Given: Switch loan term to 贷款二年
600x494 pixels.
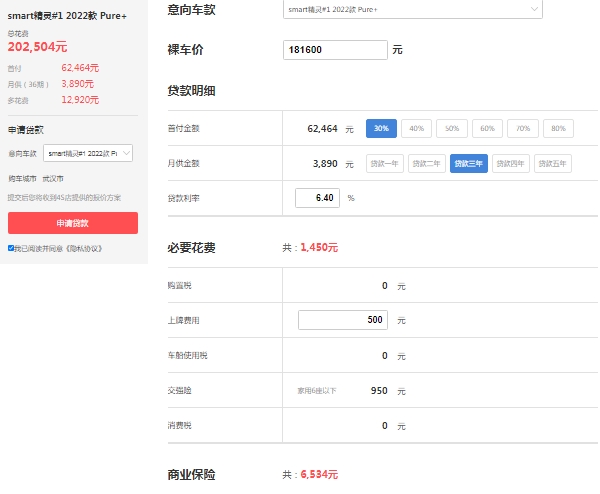Looking at the screenshot, I should (427, 164).
